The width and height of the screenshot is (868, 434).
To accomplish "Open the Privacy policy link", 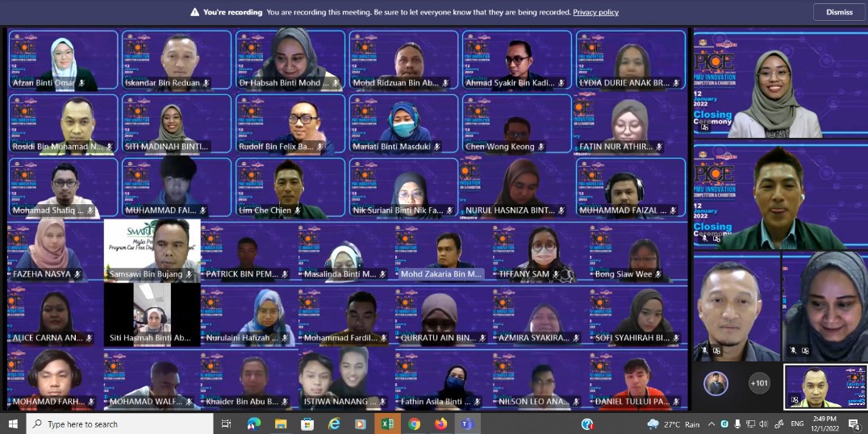I will (x=595, y=12).
